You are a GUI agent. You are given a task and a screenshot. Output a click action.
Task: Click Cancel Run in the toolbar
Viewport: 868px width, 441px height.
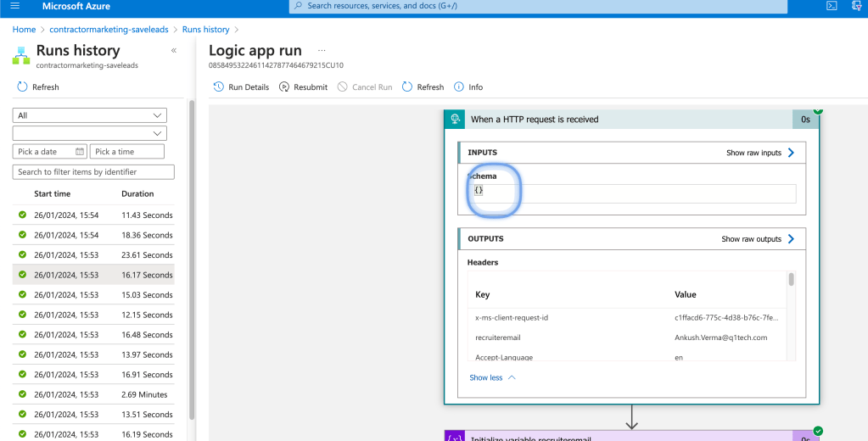(365, 87)
